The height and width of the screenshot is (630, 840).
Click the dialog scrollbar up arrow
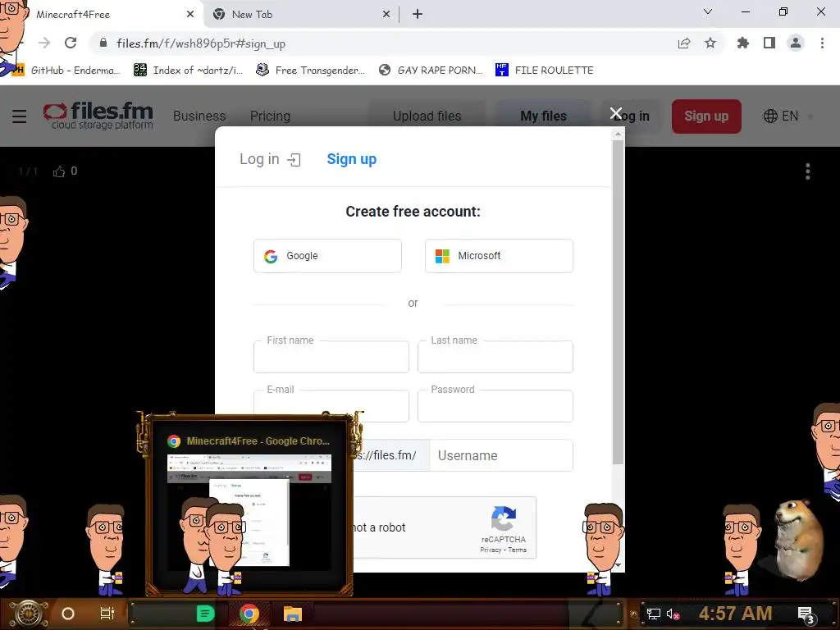pos(618,134)
